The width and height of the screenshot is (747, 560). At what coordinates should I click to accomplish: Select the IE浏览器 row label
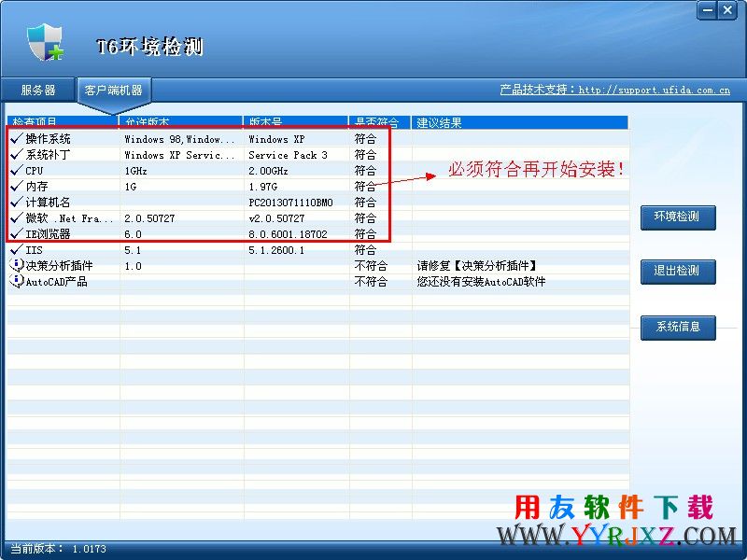tap(49, 234)
